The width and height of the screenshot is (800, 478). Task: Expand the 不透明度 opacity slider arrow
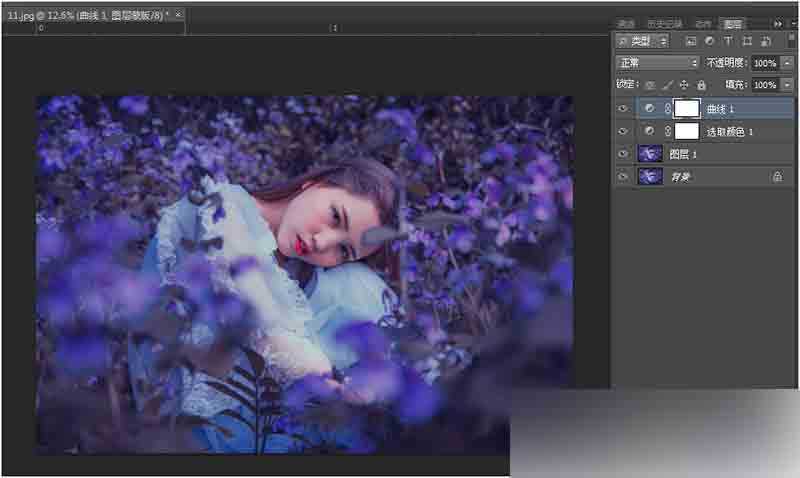pos(787,63)
